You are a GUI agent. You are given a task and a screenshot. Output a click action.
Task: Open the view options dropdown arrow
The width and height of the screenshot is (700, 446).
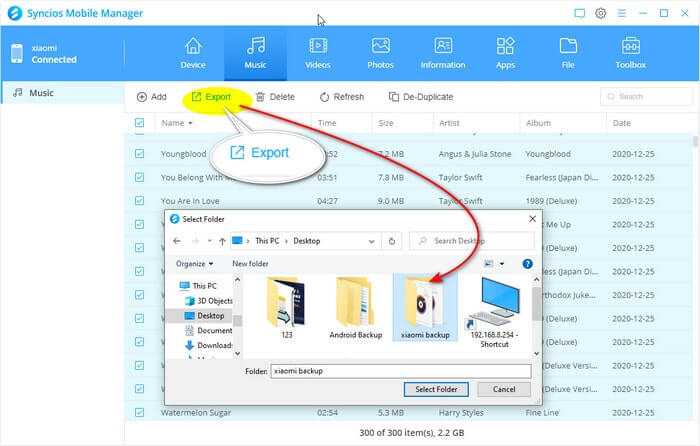coord(502,264)
